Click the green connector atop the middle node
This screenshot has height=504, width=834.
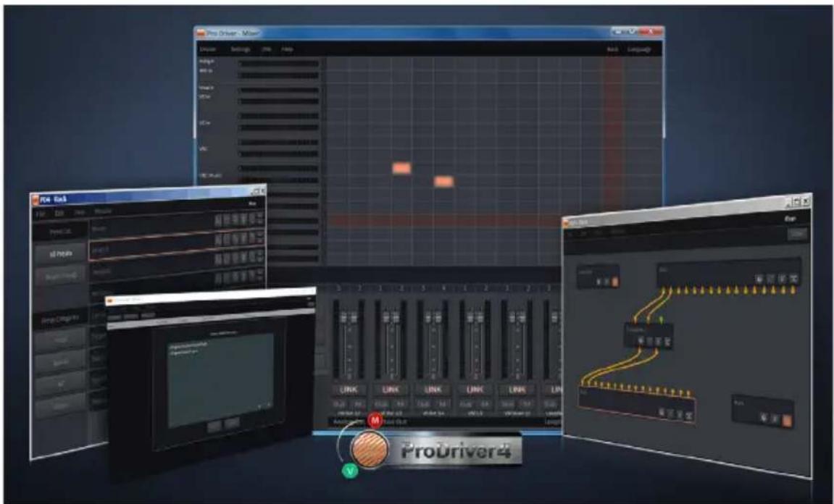tap(660, 319)
